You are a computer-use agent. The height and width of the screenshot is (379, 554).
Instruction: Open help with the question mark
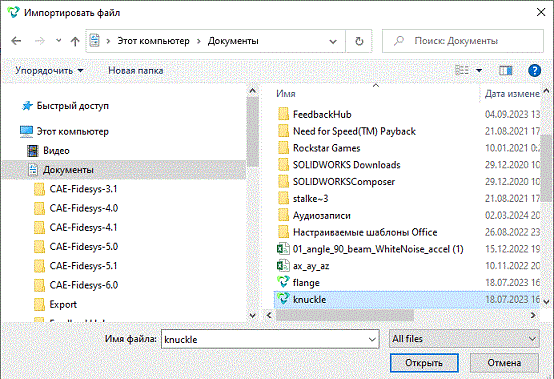click(535, 70)
